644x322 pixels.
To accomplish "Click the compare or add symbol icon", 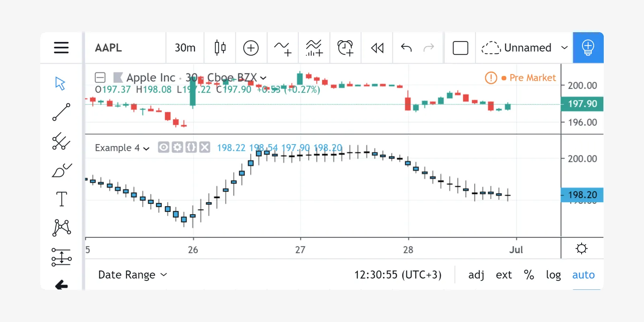I will 251,47.
